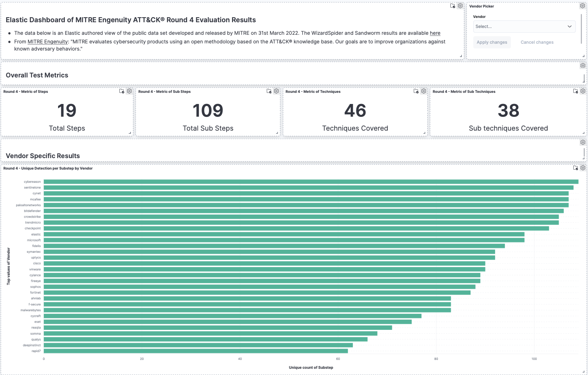This screenshot has width=588, height=375.
Task: Open gear options for Metric of Sub Techniques panel
Action: point(583,91)
